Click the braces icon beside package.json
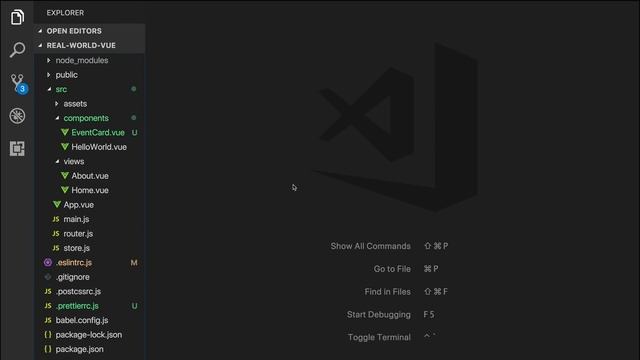640x360 pixels. click(x=48, y=349)
